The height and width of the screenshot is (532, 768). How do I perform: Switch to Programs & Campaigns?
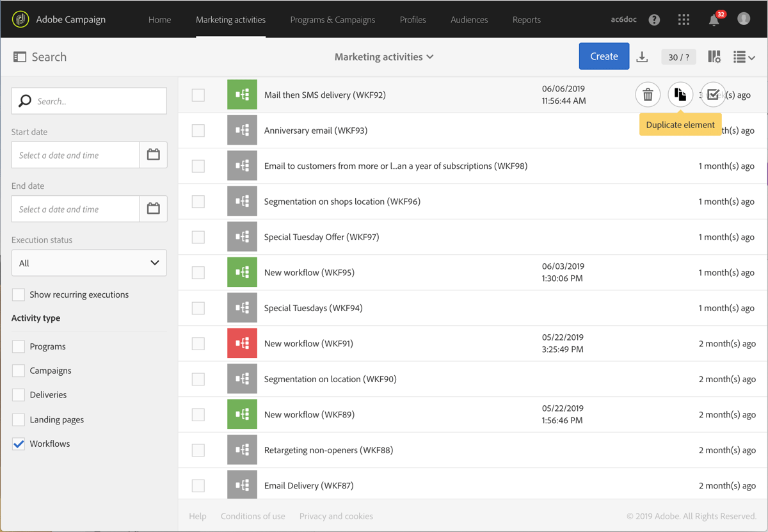pyautogui.click(x=332, y=19)
